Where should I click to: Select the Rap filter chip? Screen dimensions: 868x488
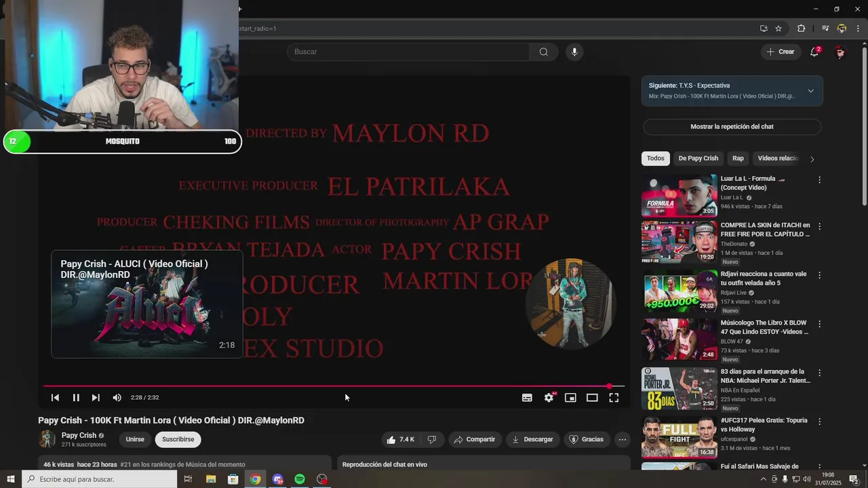[738, 158]
